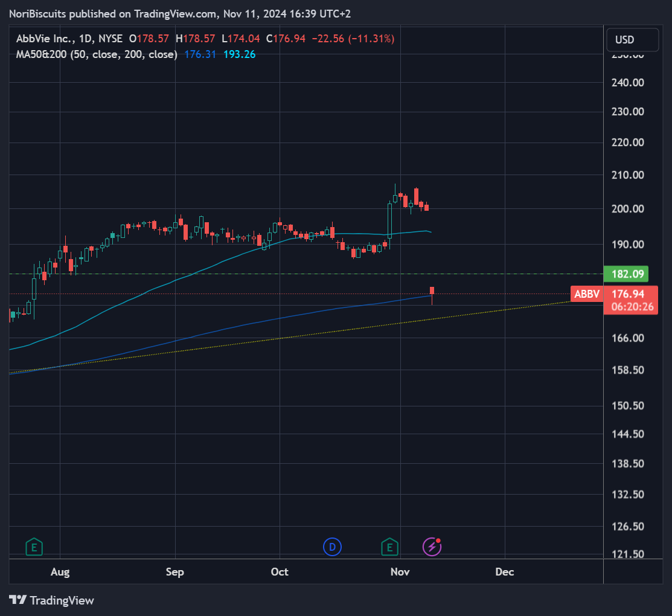672x616 pixels.
Task: Click the 166.00 price axis label
Action: click(x=628, y=338)
